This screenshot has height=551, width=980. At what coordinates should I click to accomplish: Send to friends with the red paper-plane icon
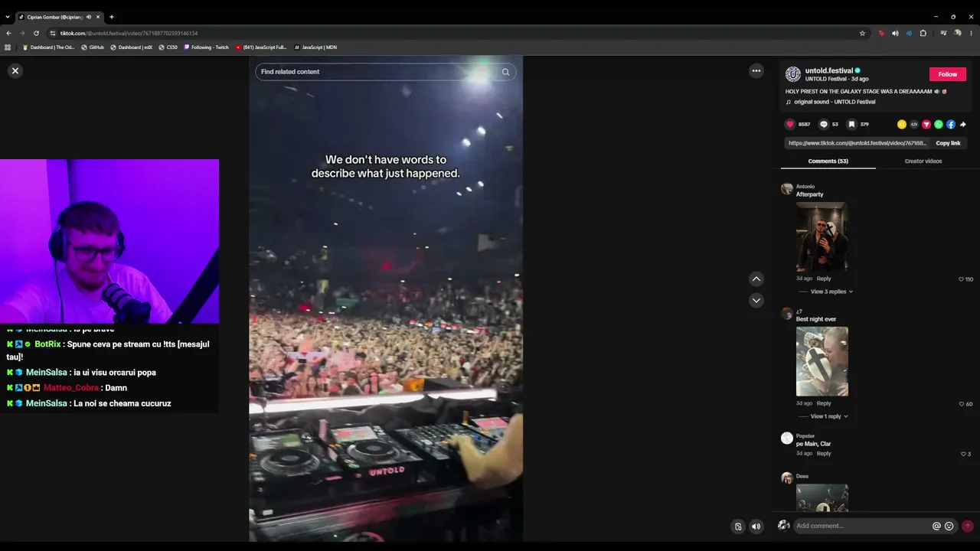pos(926,124)
